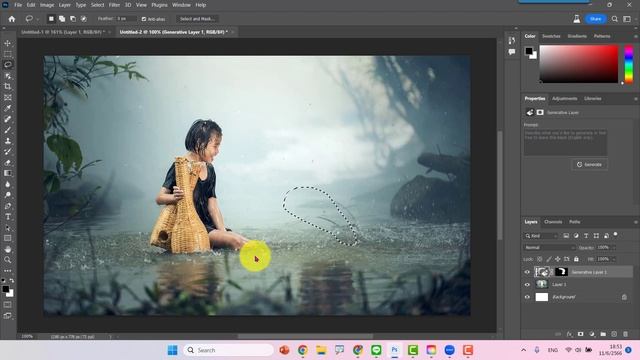Select the Lasso tool in the toolbox
Viewport: 640px width, 360px height.
[x=7, y=64]
